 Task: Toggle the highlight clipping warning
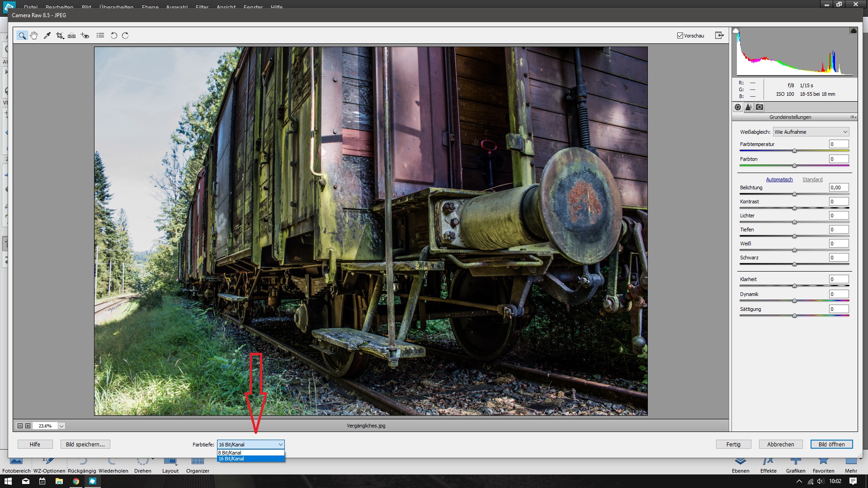point(853,31)
